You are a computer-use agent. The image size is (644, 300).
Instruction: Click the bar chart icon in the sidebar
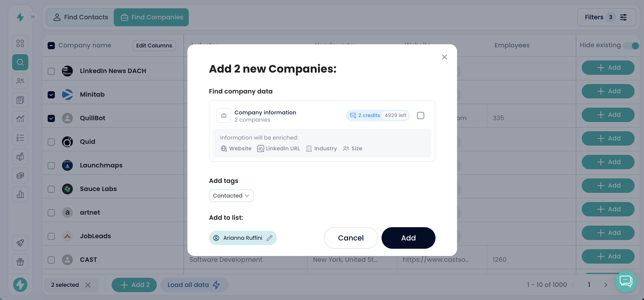point(20,194)
